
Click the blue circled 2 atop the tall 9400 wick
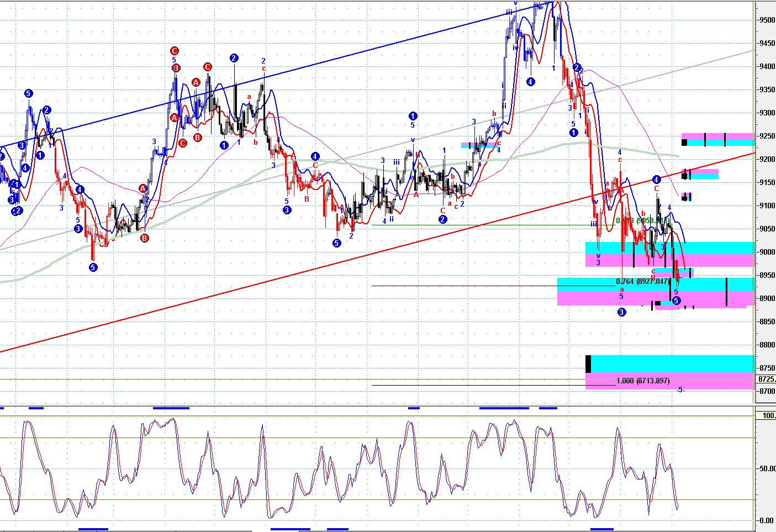234,58
